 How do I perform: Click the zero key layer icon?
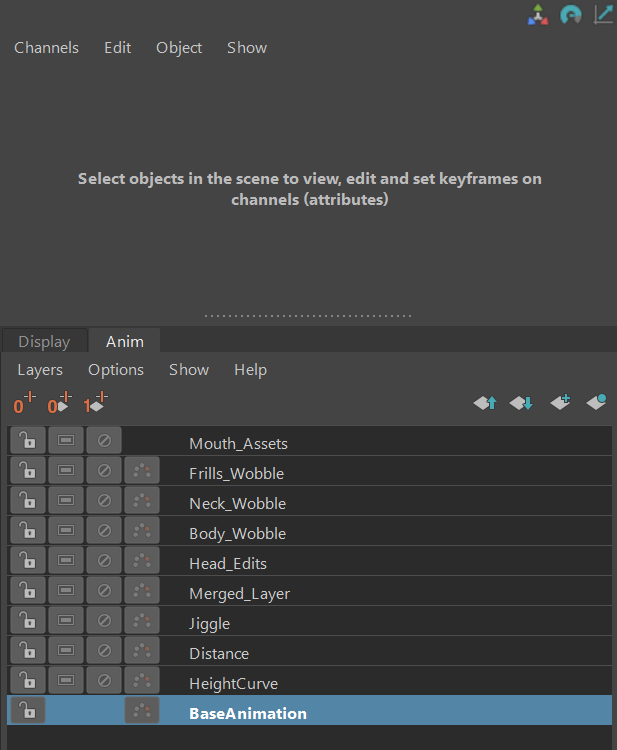(x=24, y=403)
